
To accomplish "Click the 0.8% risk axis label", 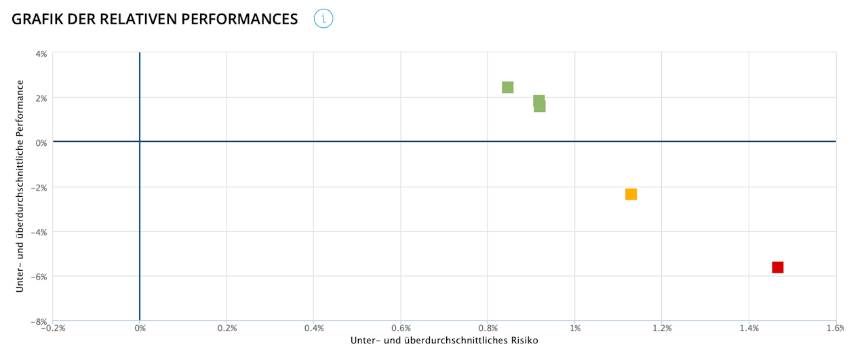I will click(x=488, y=328).
